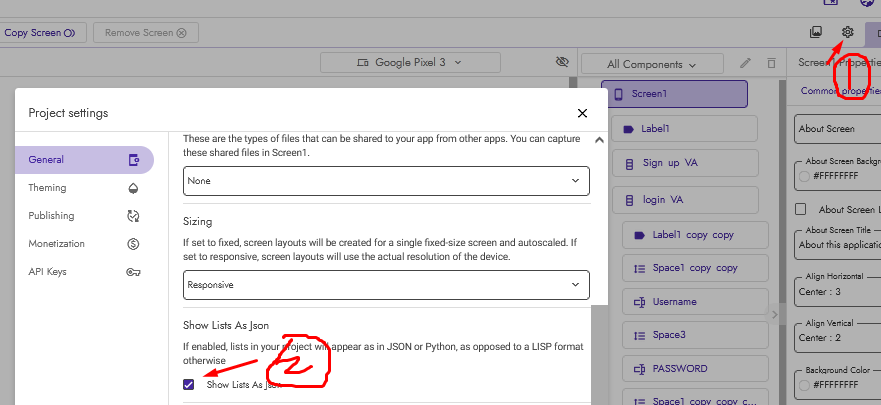Select Label1 copy copy component
This screenshot has width=881, height=405.
pos(695,235)
